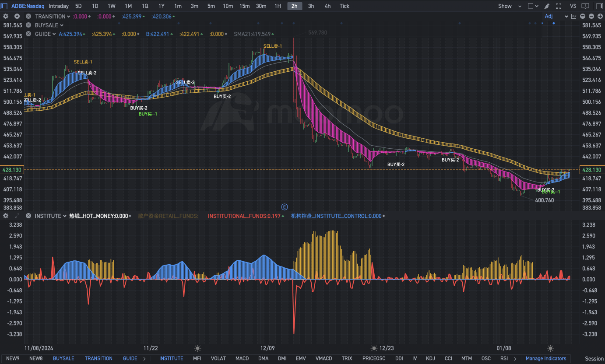Toggle the MACD indicator

point(242,358)
